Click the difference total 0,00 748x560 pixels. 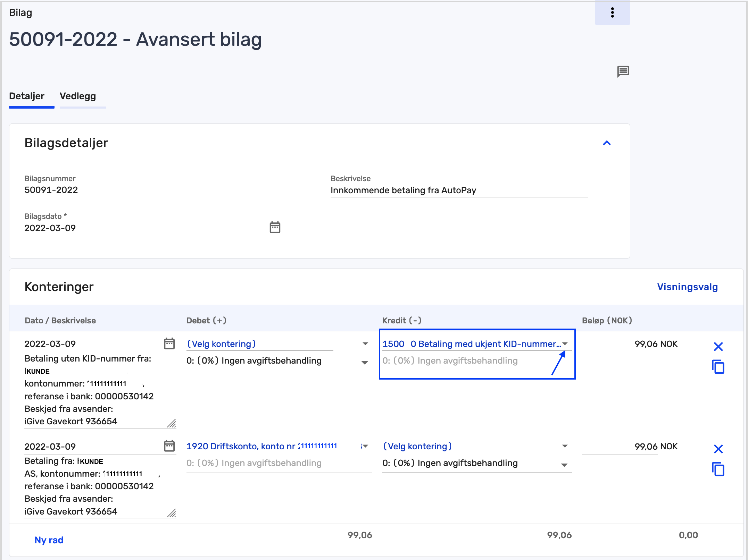[688, 535]
